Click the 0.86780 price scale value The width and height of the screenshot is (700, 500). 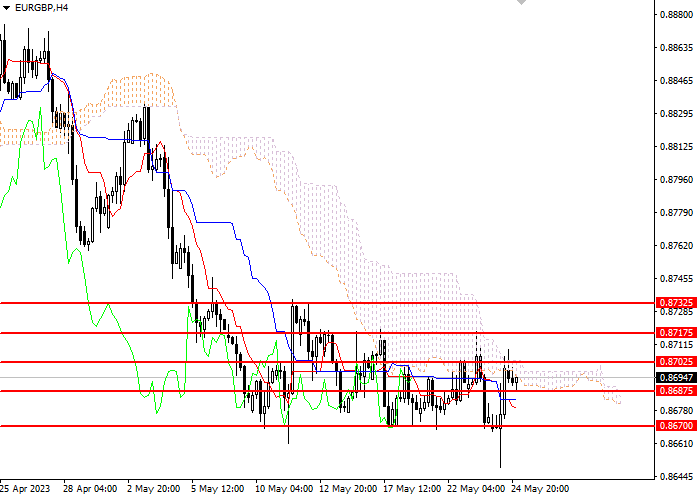click(676, 410)
